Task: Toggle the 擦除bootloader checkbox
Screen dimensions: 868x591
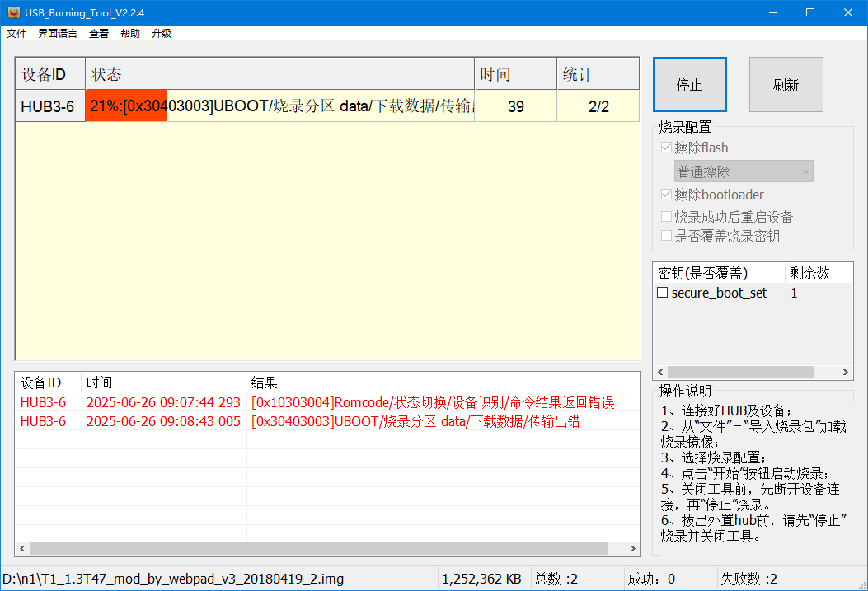Action: [665, 195]
